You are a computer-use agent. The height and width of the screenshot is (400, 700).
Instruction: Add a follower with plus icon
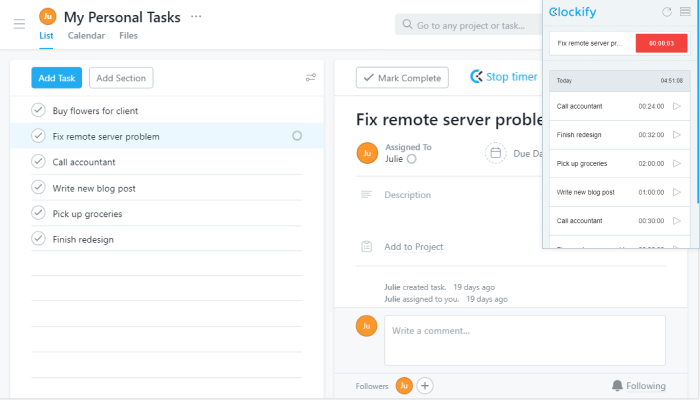click(x=425, y=386)
